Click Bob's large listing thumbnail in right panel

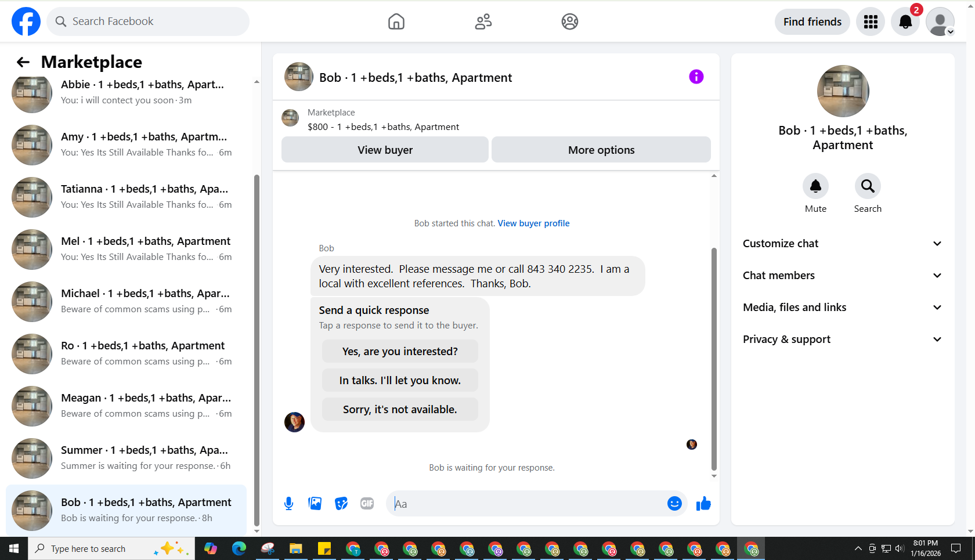[x=843, y=91]
